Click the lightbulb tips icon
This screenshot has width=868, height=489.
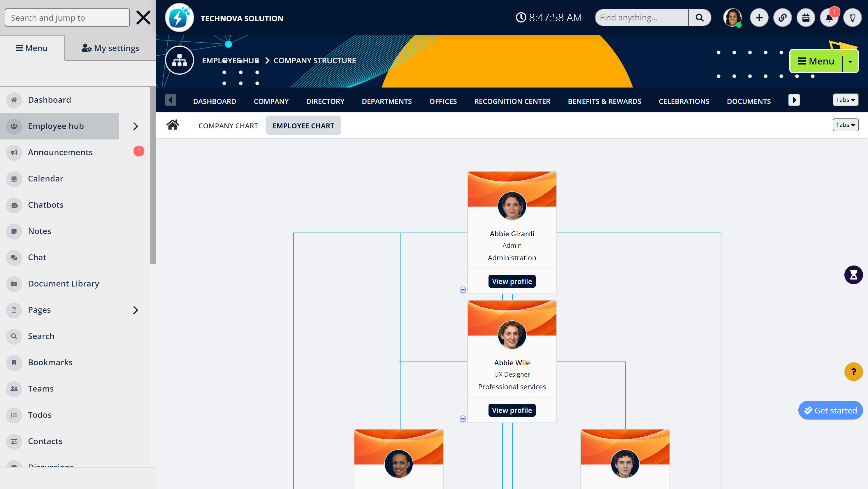coord(852,18)
